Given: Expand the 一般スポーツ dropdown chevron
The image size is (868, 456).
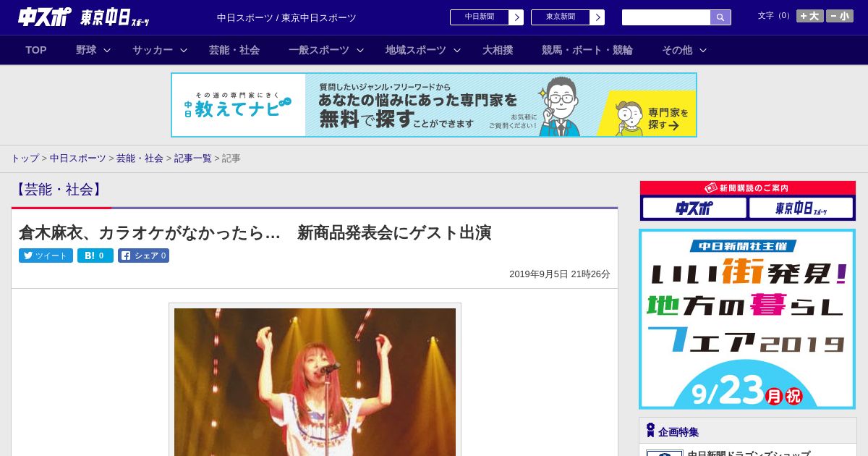Looking at the screenshot, I should coord(360,50).
